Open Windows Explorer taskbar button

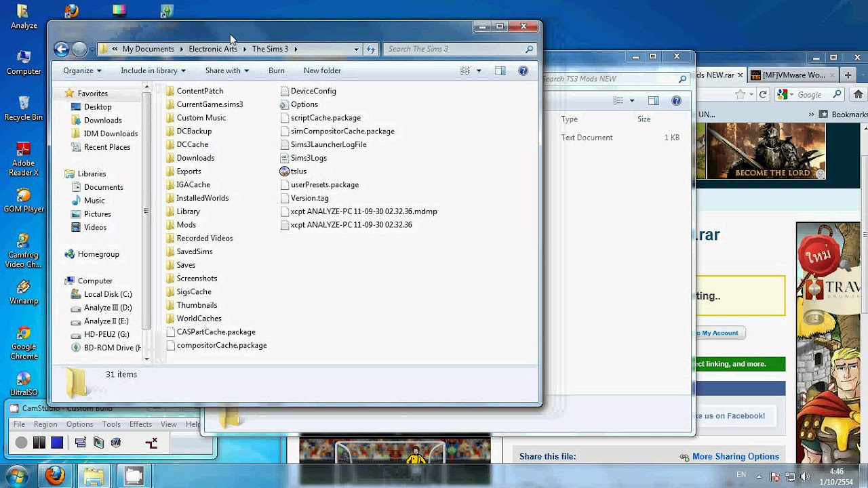pos(94,476)
